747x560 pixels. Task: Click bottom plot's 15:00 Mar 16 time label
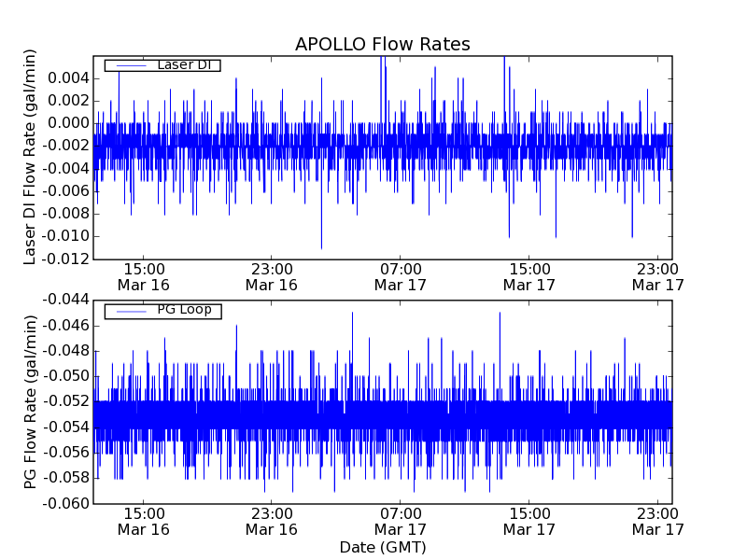click(143, 521)
